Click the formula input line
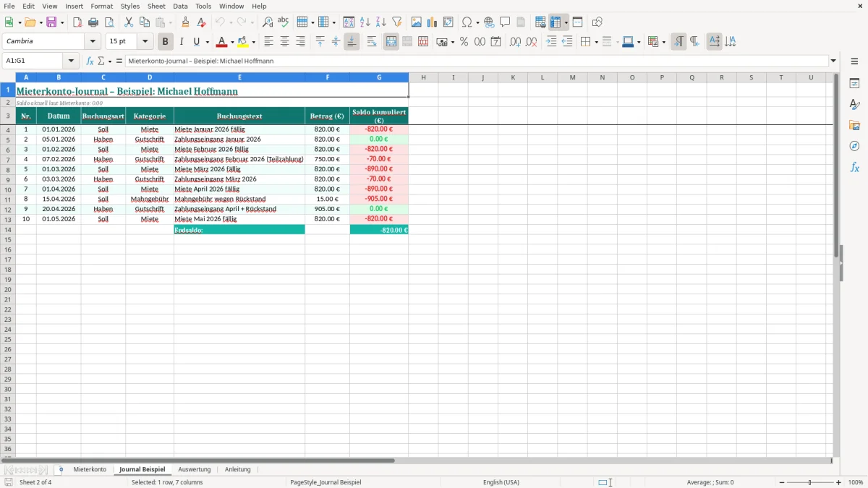The height and width of the screenshot is (488, 868). 476,61
